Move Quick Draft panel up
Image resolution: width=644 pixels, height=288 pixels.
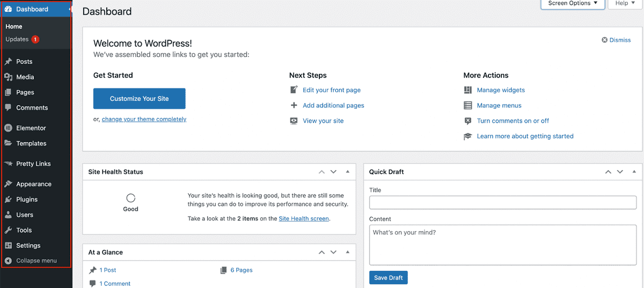coord(608,172)
